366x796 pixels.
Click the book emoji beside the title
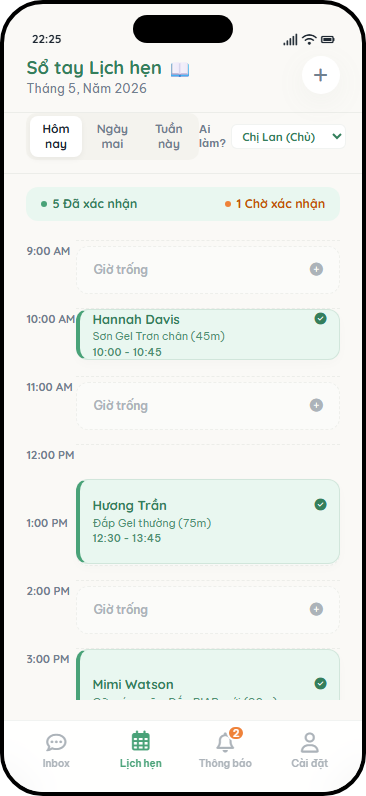(180, 69)
